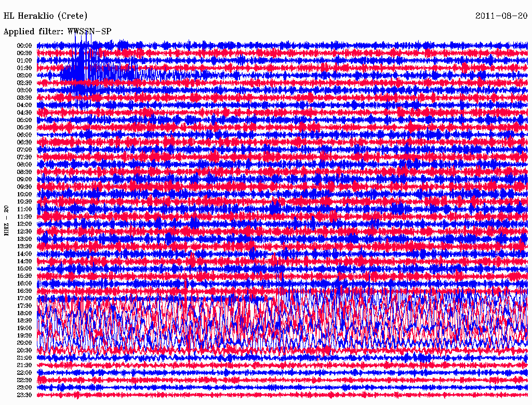This screenshot has width=532, height=405.
Task: Select the 19:00 time label
Action: coord(24,328)
